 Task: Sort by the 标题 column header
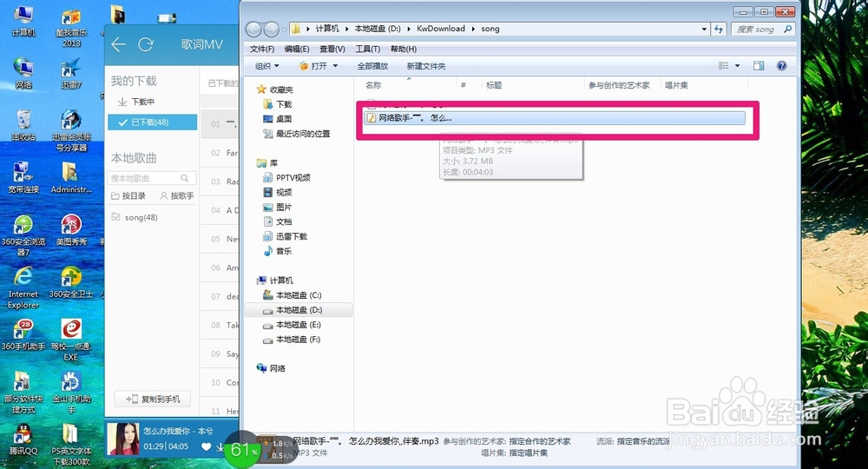click(x=494, y=85)
